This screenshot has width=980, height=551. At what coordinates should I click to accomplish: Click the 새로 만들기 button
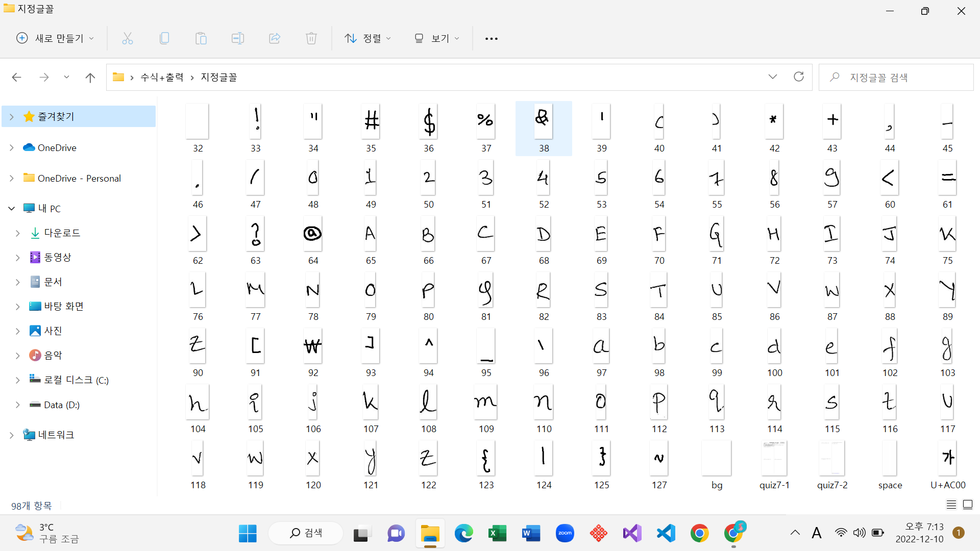56,38
